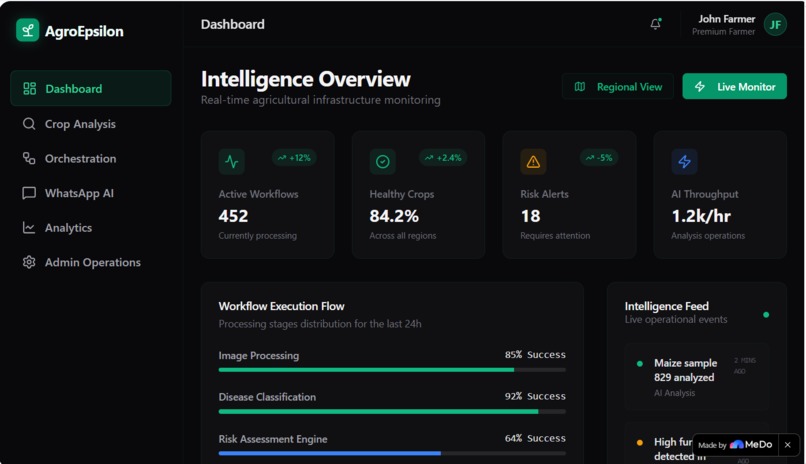Click the AgroEpsilon brand name

tap(84, 31)
